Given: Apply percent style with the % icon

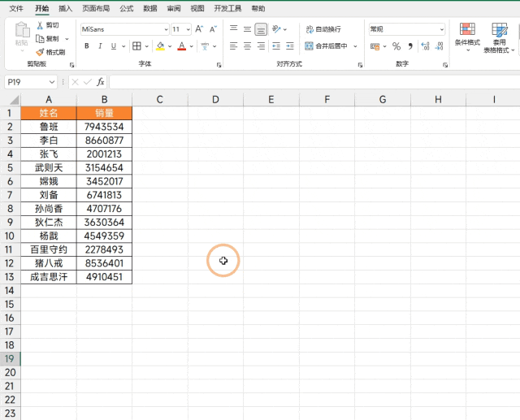Looking at the screenshot, I should pyautogui.click(x=396, y=46).
